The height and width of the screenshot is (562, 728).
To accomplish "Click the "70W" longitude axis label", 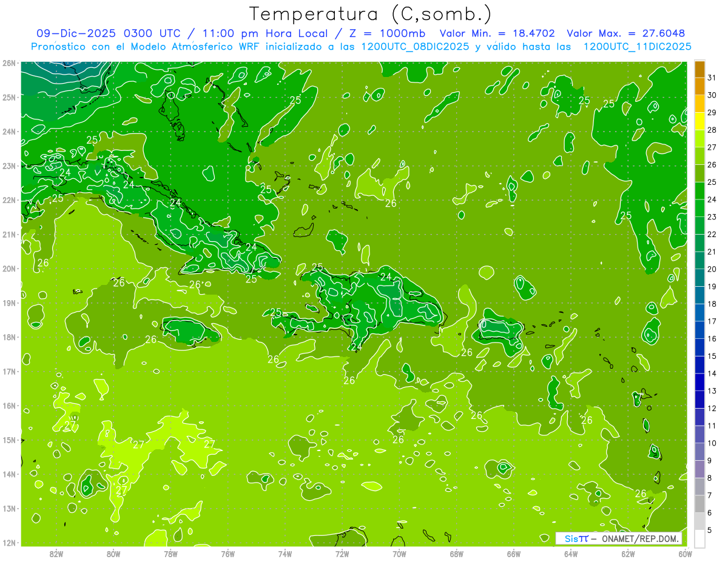I will [x=399, y=554].
